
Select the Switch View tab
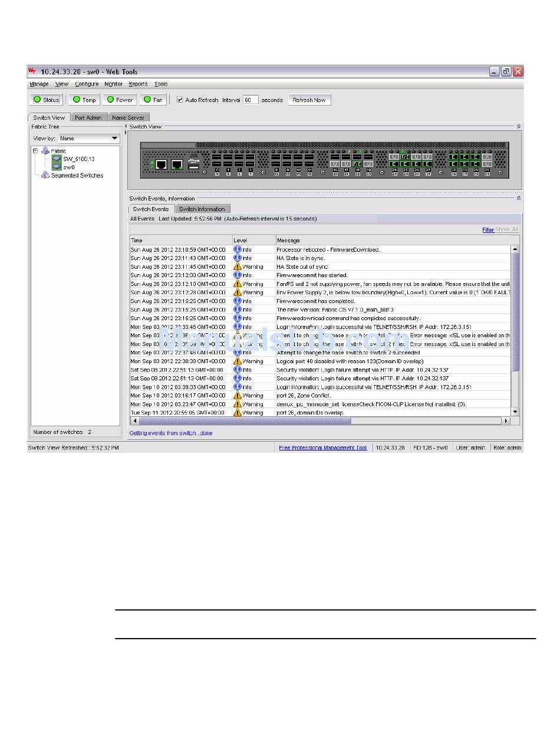[x=49, y=117]
